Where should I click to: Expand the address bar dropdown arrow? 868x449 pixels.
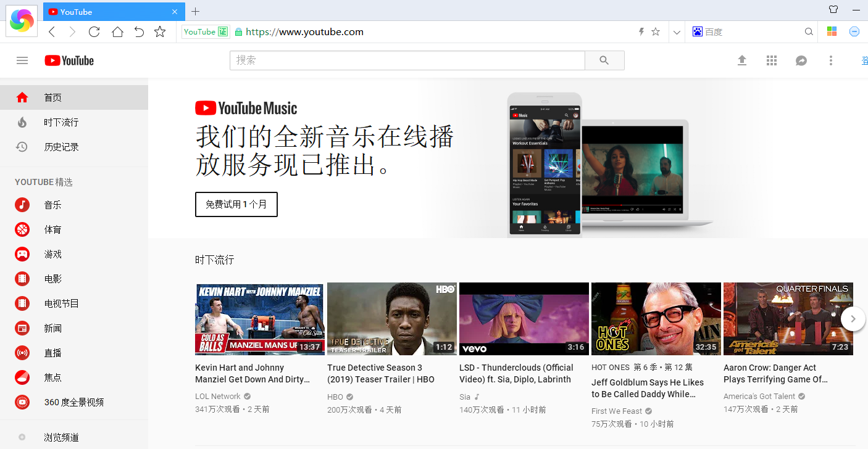(x=677, y=32)
